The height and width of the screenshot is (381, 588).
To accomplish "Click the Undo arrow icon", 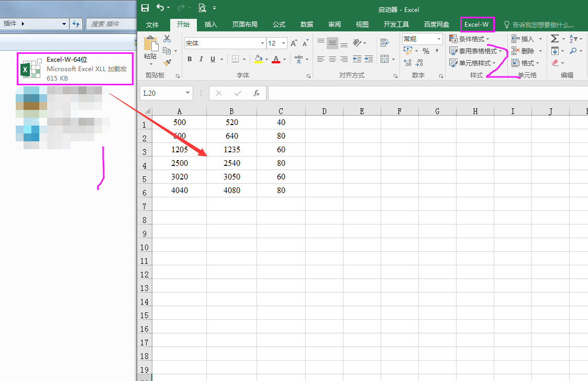I will click(160, 7).
